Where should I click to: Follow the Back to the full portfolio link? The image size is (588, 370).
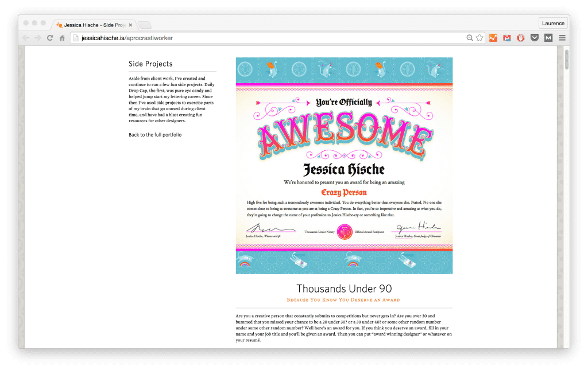pos(155,135)
